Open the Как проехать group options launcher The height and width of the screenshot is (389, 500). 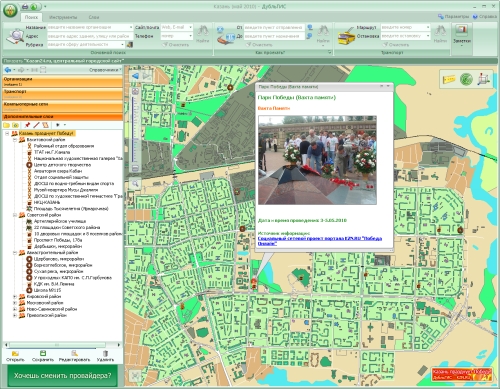[x=330, y=52]
